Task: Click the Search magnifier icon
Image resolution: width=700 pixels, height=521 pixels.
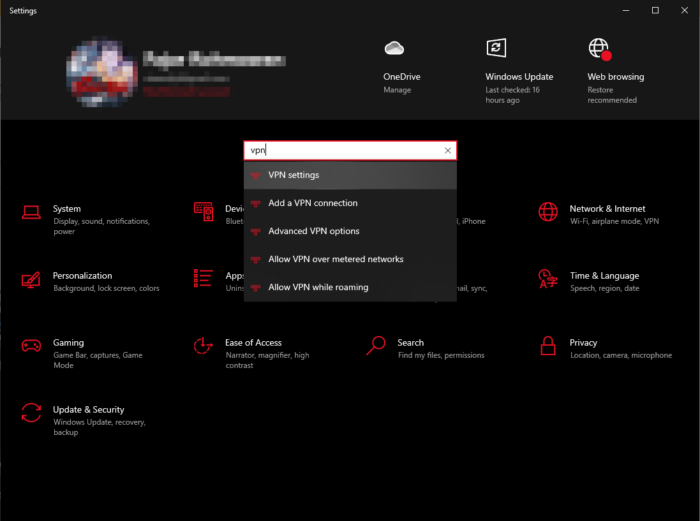Action: click(376, 346)
